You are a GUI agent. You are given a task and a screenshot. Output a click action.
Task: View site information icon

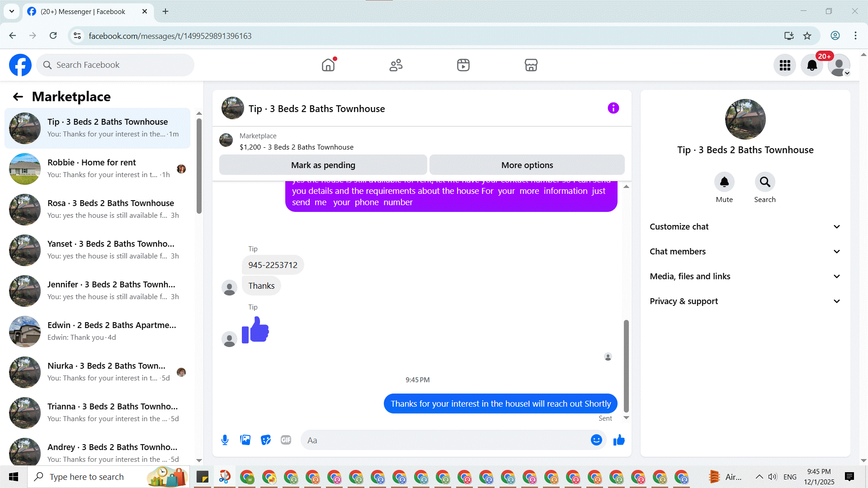point(77,36)
